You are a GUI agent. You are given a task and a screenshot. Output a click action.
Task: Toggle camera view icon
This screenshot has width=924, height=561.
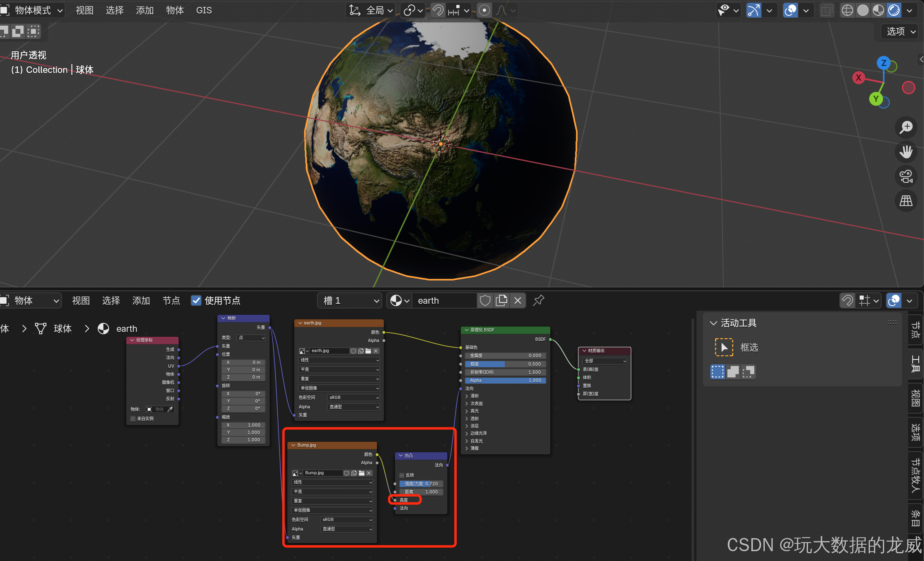[x=906, y=176]
